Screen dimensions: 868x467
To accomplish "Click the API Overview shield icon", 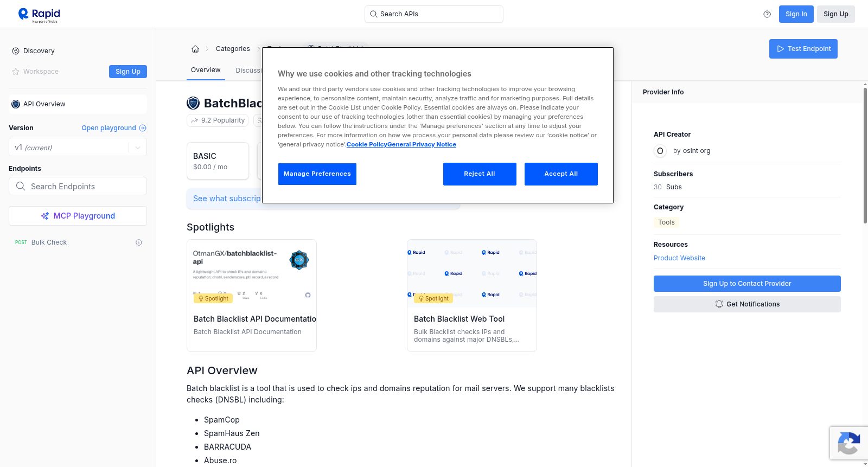I will pos(16,104).
